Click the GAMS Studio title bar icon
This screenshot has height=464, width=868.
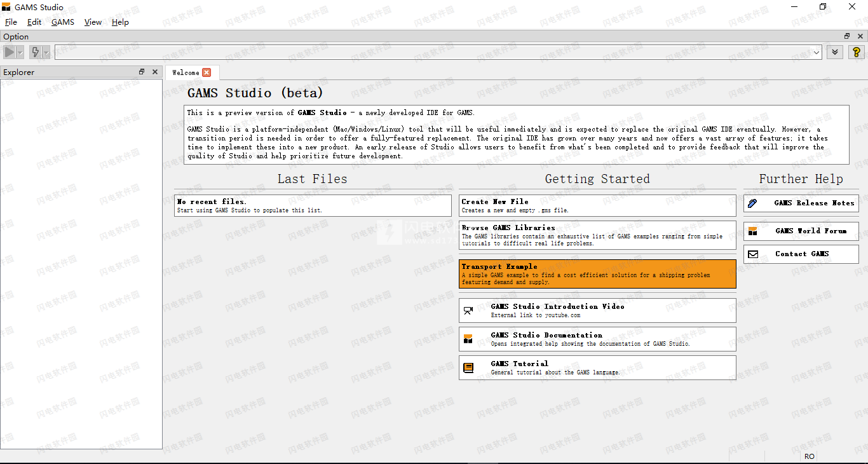tap(6, 7)
